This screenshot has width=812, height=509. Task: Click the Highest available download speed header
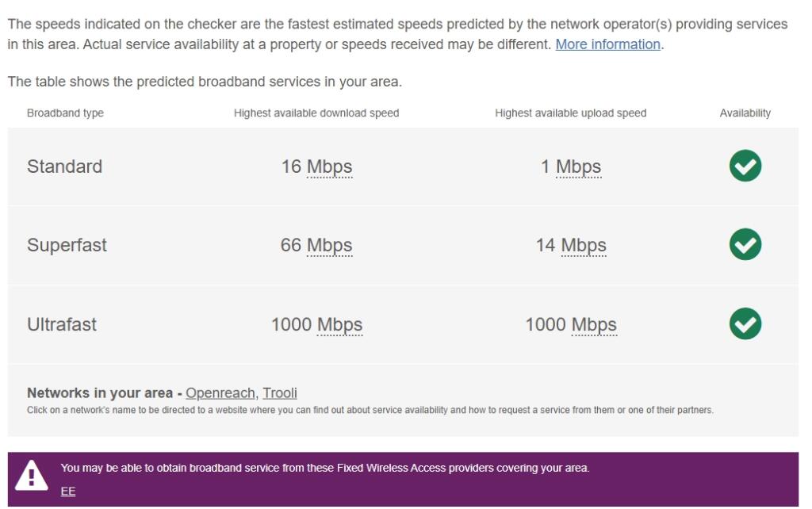click(x=316, y=113)
